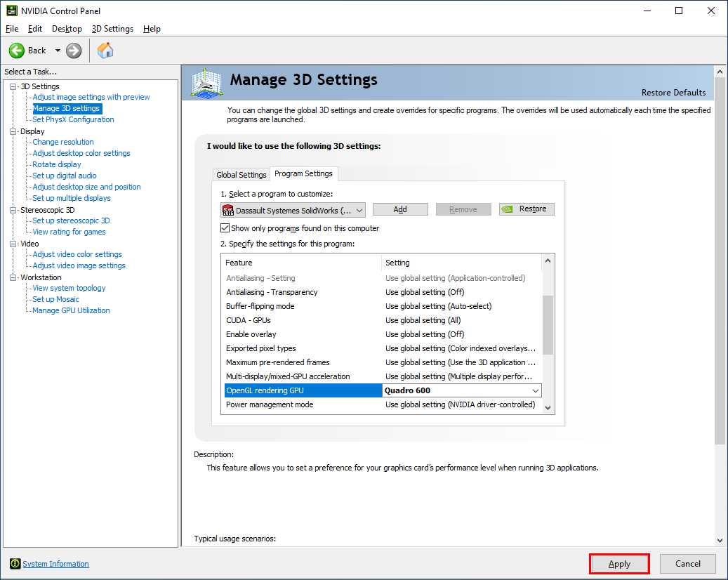Screen dimensions: 728x580
Task: Open the Help menu
Action: 152,29
